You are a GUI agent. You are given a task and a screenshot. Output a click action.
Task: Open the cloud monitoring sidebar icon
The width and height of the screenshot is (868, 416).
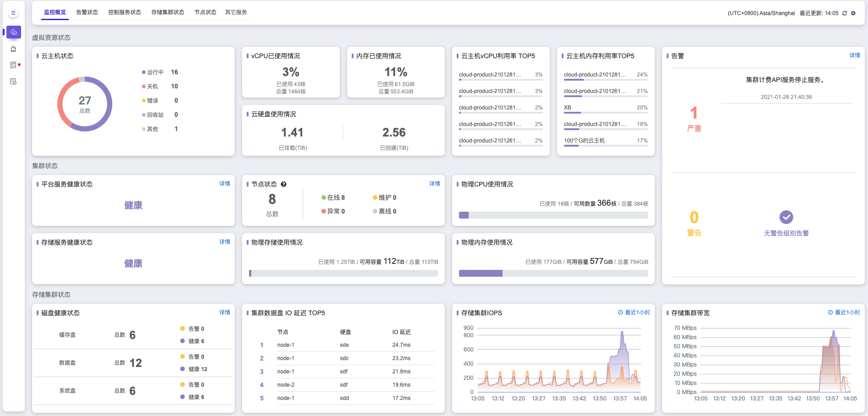pos(14,32)
